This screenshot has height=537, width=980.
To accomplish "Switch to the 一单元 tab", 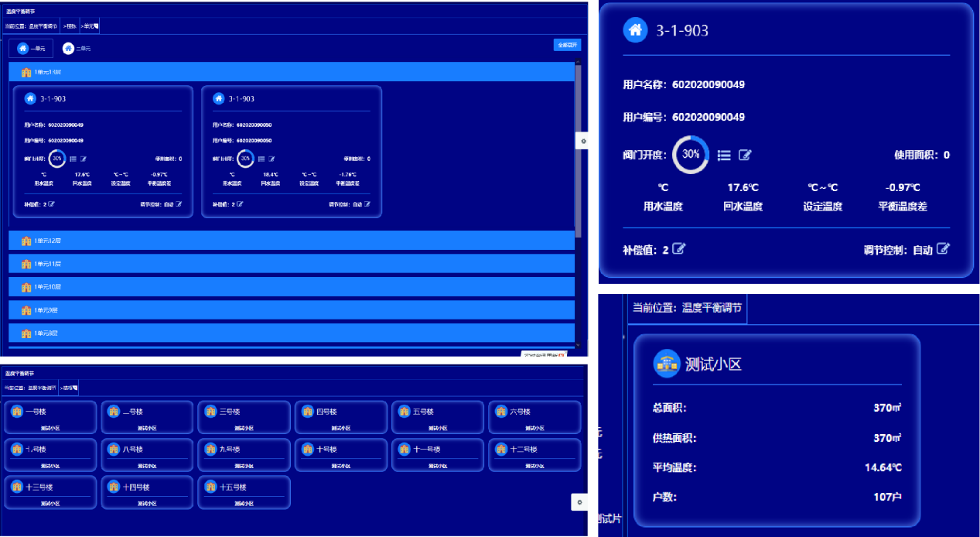I will 31,49.
